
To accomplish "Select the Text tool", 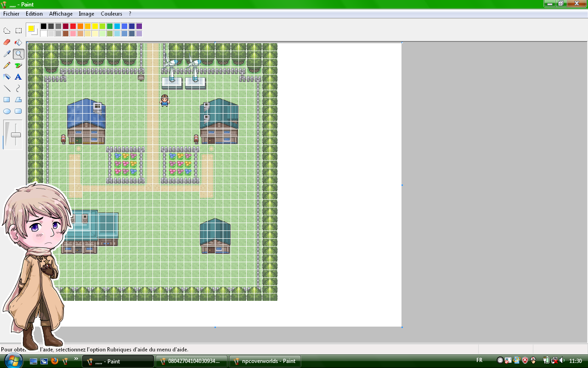I will point(18,77).
